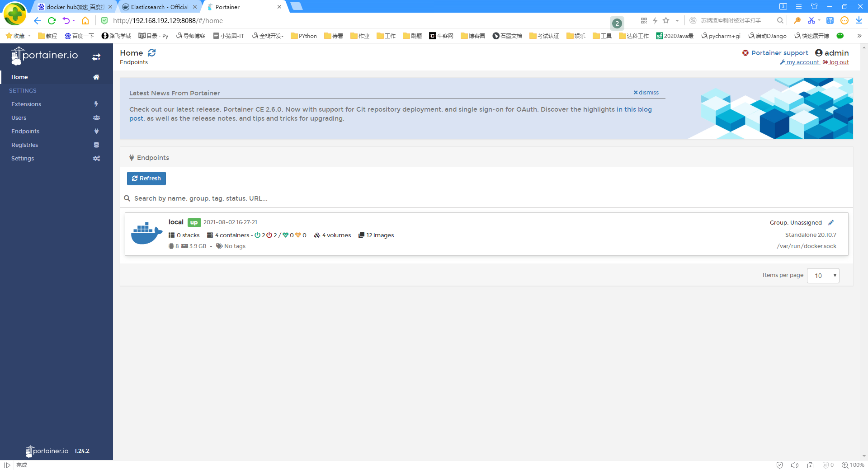Open the 百度一下 bookmark
868x470 pixels.
tap(80, 36)
